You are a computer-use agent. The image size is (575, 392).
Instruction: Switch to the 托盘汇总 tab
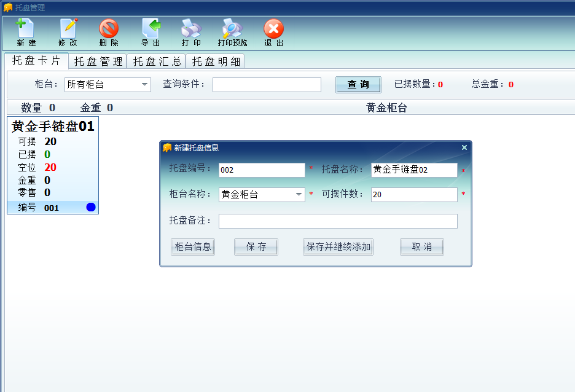pyautogui.click(x=156, y=61)
